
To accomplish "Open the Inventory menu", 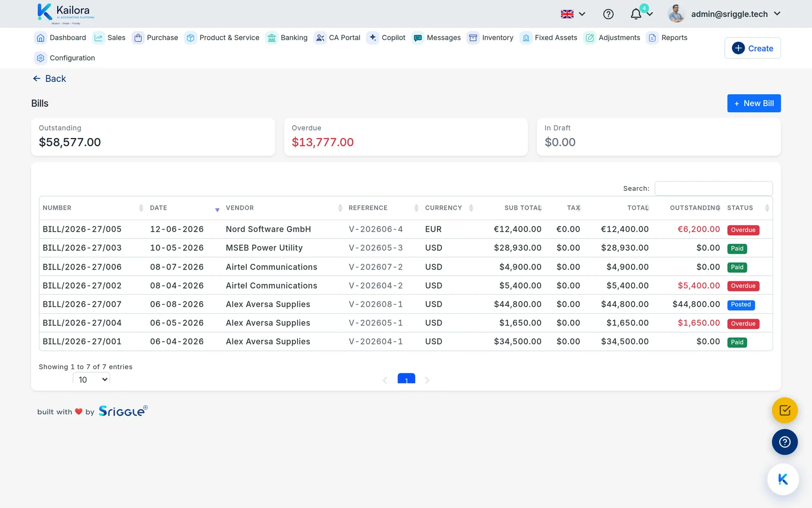I will [490, 37].
